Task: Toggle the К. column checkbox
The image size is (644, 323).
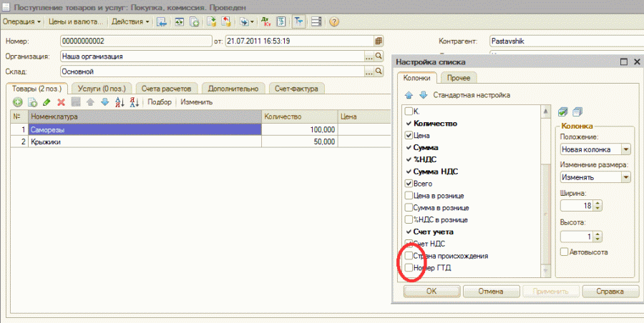Action: (409, 111)
